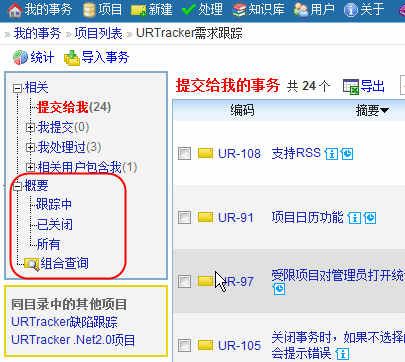Viewport: 405px width, 362px height.
Task: Select 所有 in the tree
Action: click(x=48, y=244)
